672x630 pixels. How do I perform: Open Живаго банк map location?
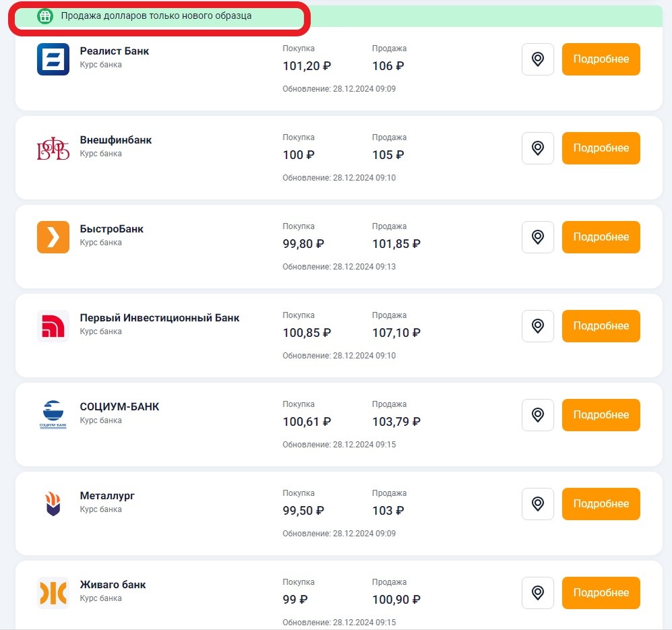click(x=537, y=593)
